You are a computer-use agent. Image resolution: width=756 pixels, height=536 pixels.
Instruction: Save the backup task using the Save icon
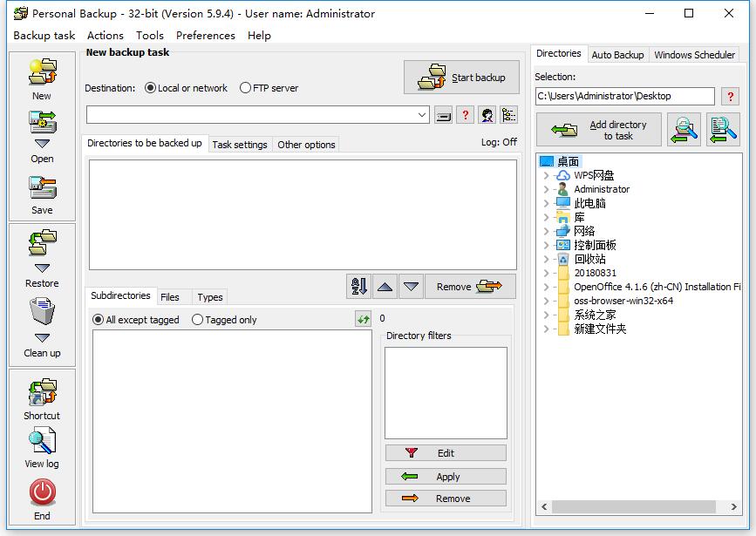click(x=40, y=187)
